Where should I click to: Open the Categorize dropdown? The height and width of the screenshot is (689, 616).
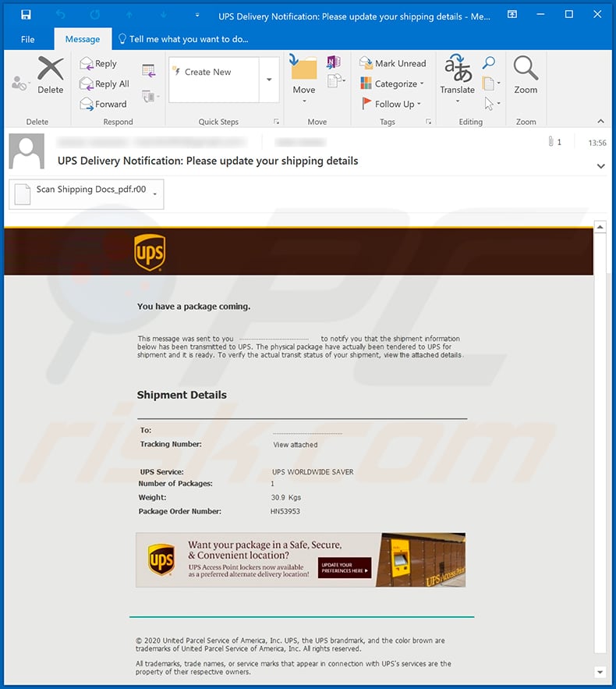point(392,83)
